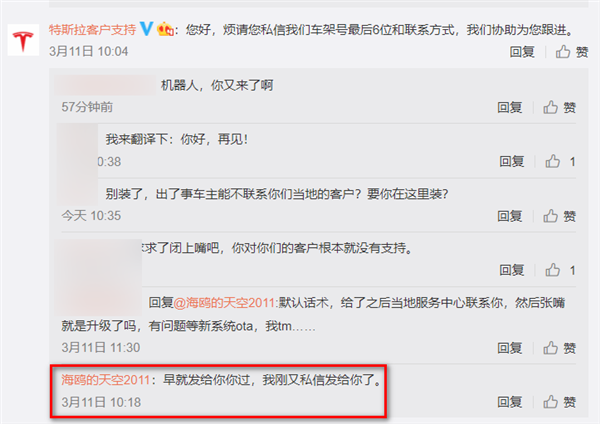Reply to the 求了闭上嘴吧 comment
The width and height of the screenshot is (600, 424).
coord(512,270)
